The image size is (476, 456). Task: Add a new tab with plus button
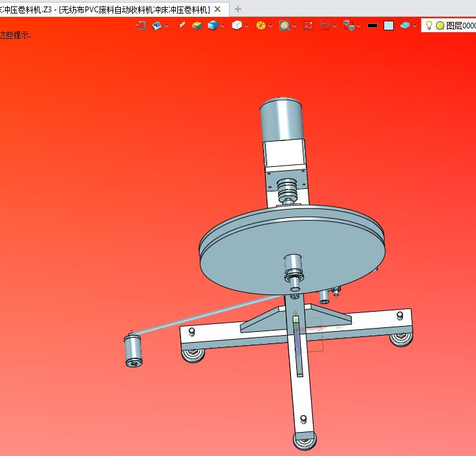pyautogui.click(x=238, y=10)
